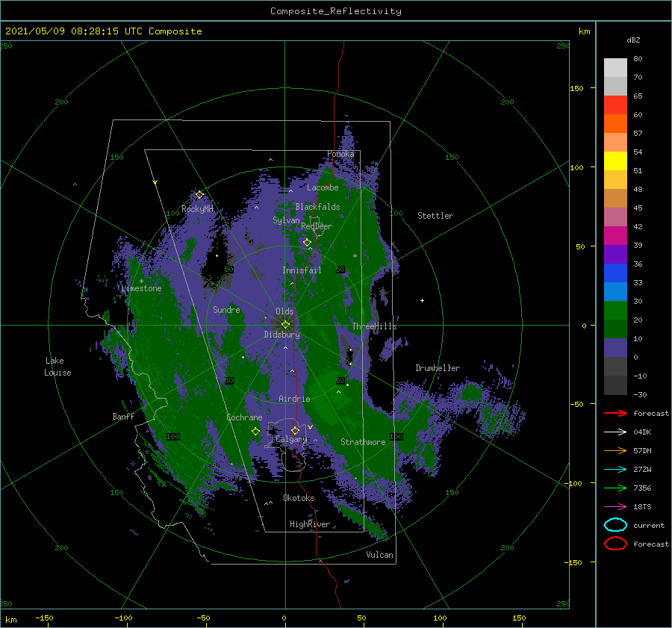Select the bright green 30-20 dBZ swatch
672x628 pixels.
coord(615,311)
